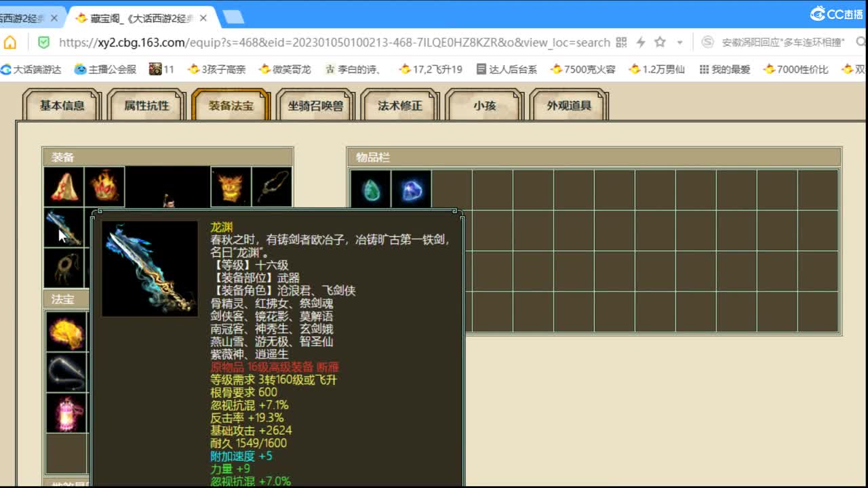Click the 龙渊 item name in the tooltip
The height and width of the screenshot is (488, 868).
tap(221, 228)
